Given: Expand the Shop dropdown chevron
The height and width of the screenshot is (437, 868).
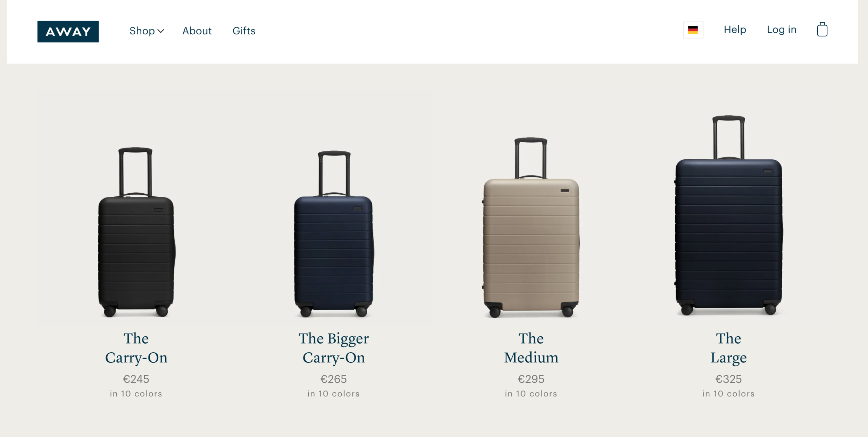Looking at the screenshot, I should click(161, 31).
